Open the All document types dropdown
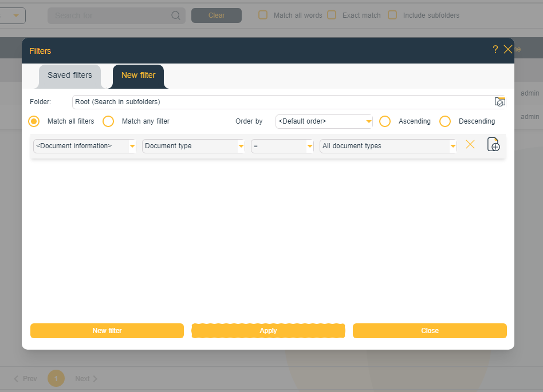The height and width of the screenshot is (392, 543). 388,146
